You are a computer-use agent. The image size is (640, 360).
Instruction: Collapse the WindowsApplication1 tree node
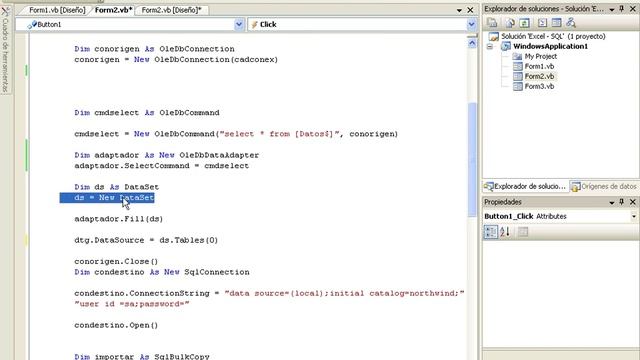pos(490,47)
